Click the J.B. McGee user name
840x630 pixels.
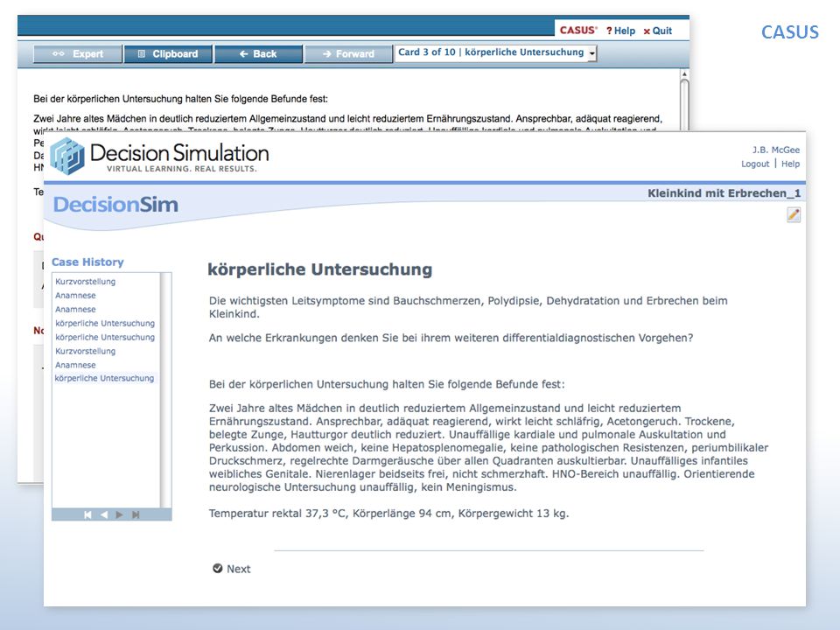[776, 150]
